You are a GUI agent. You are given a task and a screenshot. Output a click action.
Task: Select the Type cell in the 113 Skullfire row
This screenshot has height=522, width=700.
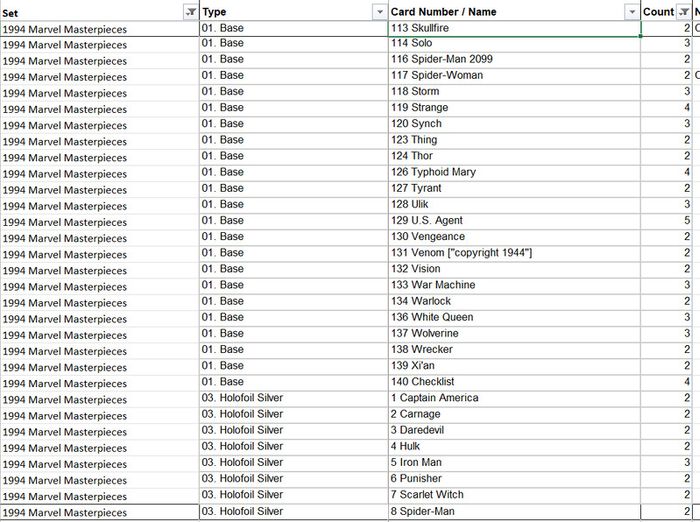click(x=294, y=28)
